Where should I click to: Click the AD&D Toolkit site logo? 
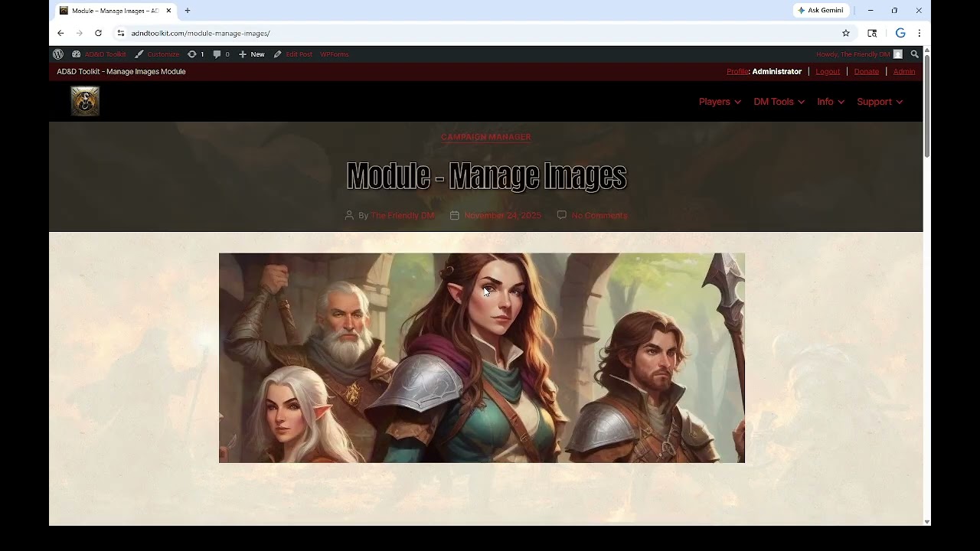point(85,101)
